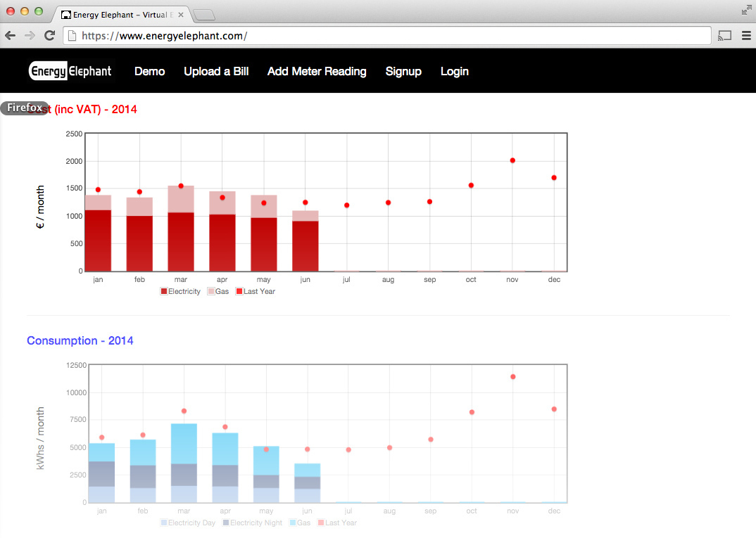
Task: Toggle Electricity series in cost legend
Action: tap(180, 291)
